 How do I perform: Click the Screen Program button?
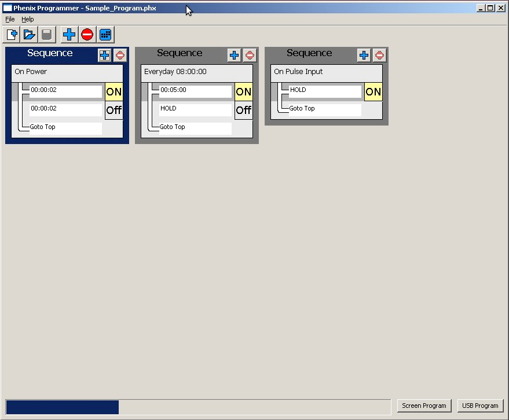(424, 406)
